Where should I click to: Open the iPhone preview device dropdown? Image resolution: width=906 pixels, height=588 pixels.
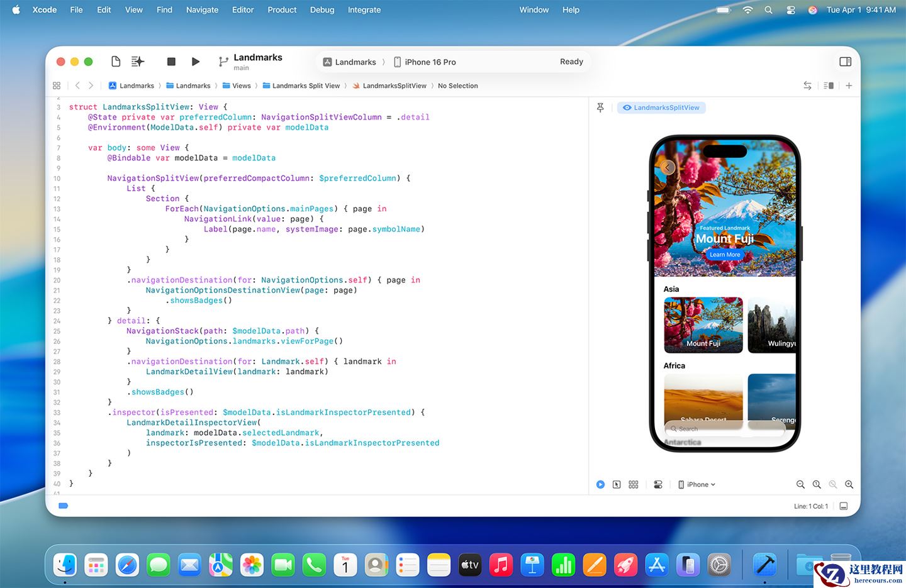click(697, 485)
